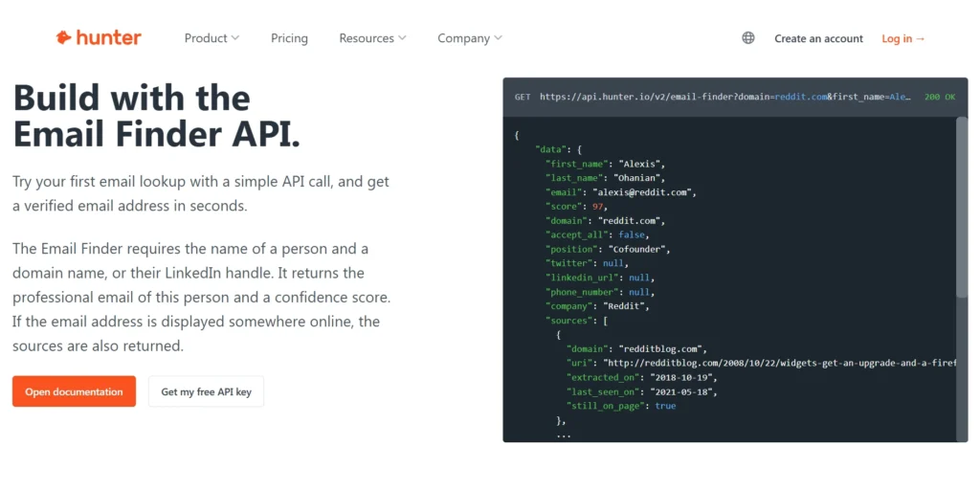Click the "uri" redditblog link line
980x490 pixels.
(x=761, y=363)
